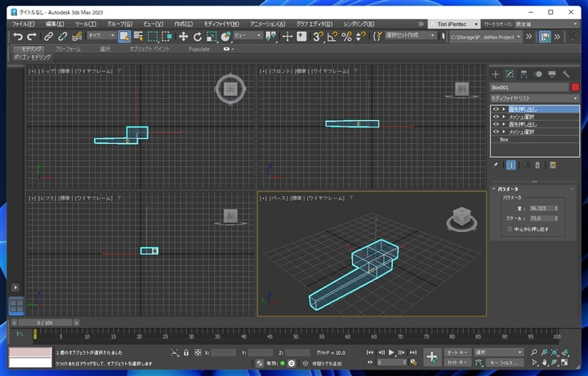Activate the Select Object tool
The width and height of the screenshot is (588, 376).
[124, 37]
